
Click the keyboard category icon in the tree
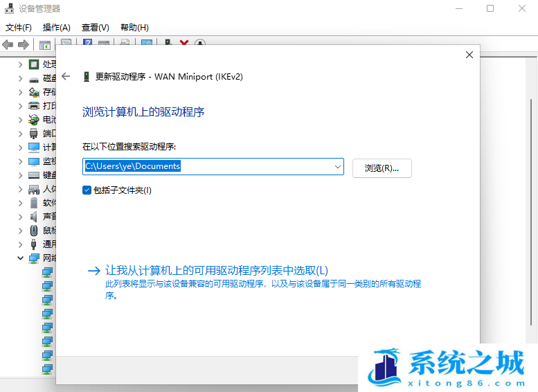[34, 175]
